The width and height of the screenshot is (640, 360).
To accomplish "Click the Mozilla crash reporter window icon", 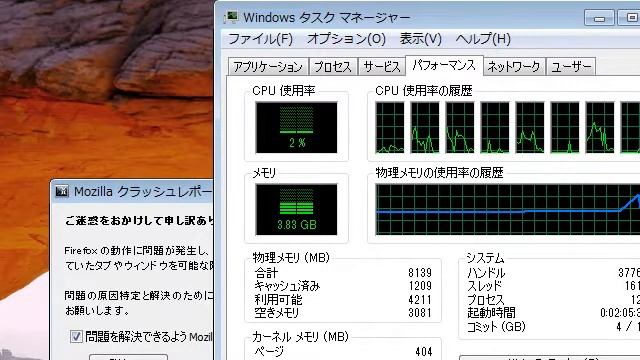I will point(62,191).
